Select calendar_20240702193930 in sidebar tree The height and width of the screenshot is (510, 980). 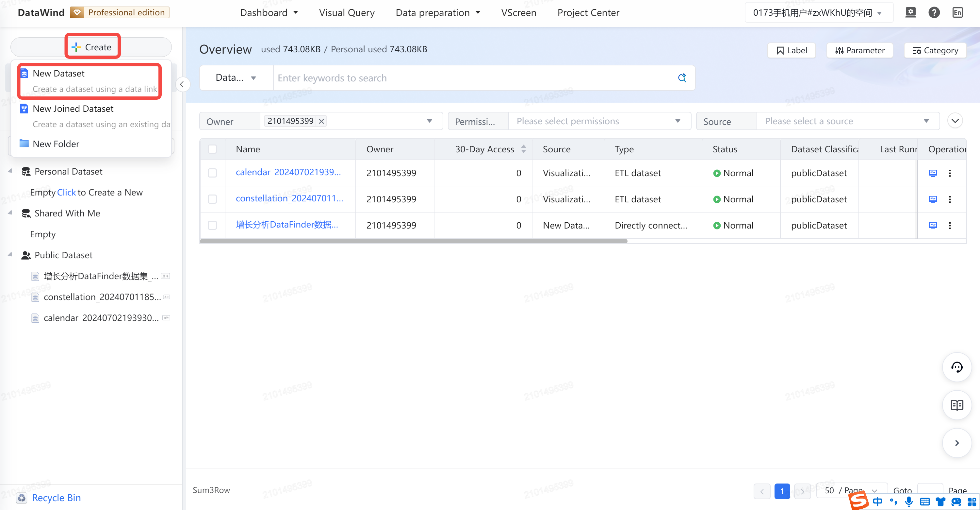(100, 318)
